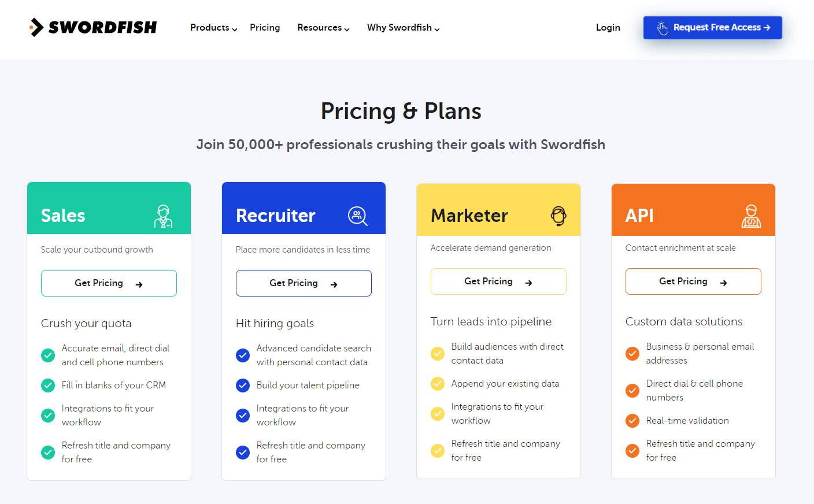Screen dimensions: 814x504
Task: Go to the Pricing nav item
Action: click(265, 28)
